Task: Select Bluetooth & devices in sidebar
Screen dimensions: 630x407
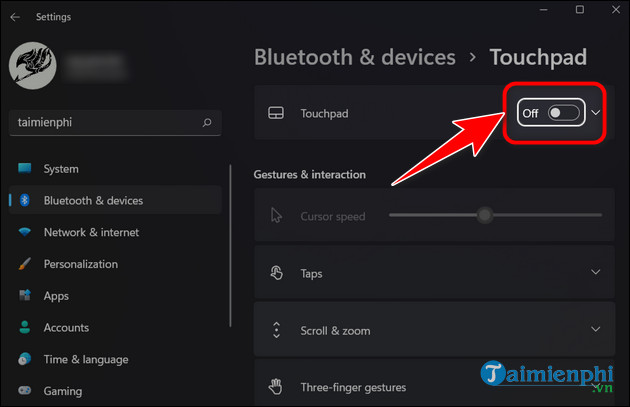Action: [115, 200]
